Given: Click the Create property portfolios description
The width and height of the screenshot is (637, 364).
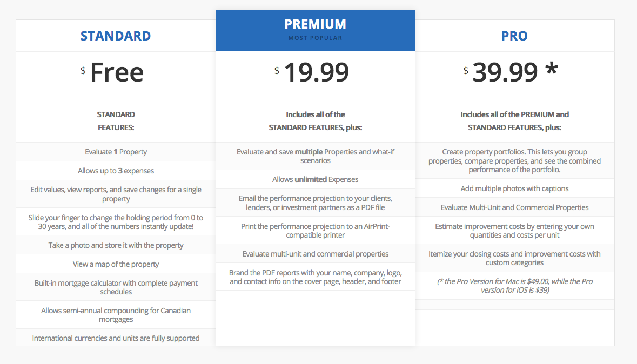Looking at the screenshot, I should pos(514,161).
